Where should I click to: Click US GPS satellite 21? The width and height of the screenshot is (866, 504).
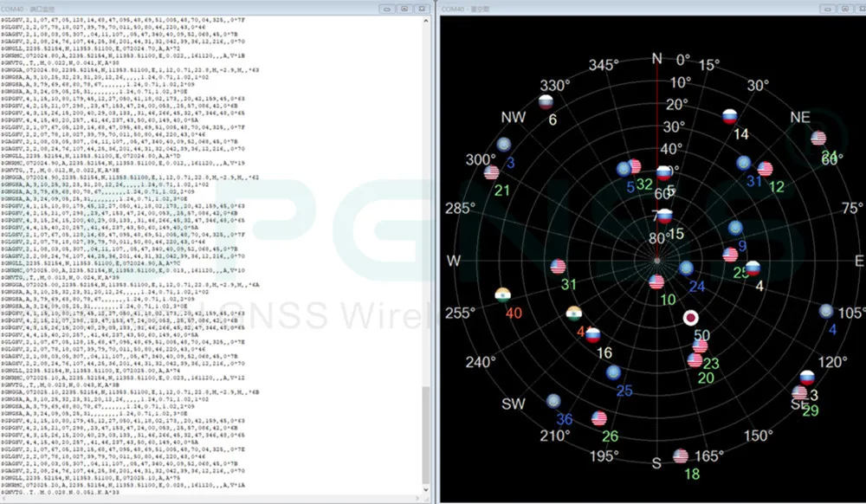(492, 172)
